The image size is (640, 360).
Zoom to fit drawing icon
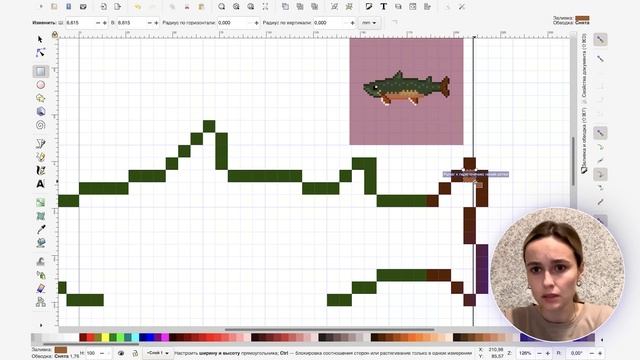point(236,7)
